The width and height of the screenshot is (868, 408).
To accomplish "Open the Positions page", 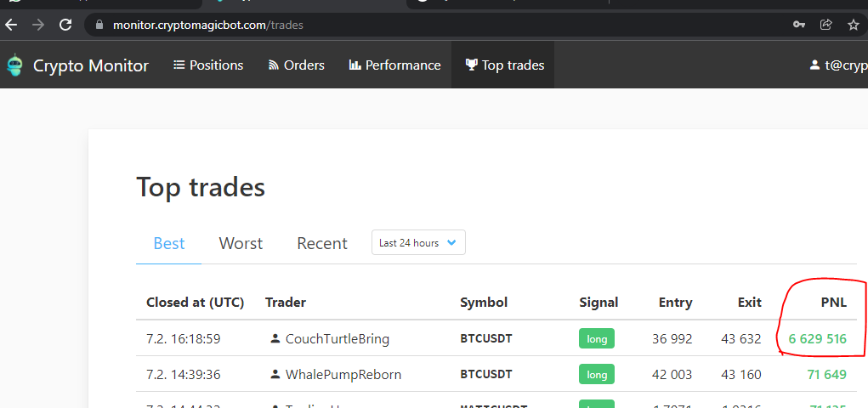I will [x=208, y=65].
